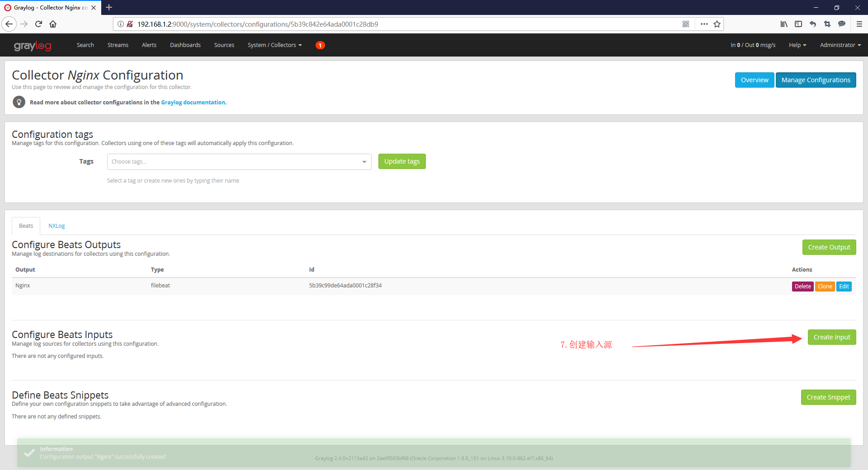Expand the System / Collectors dropdown
Screen dimensions: 868x470
click(274, 45)
